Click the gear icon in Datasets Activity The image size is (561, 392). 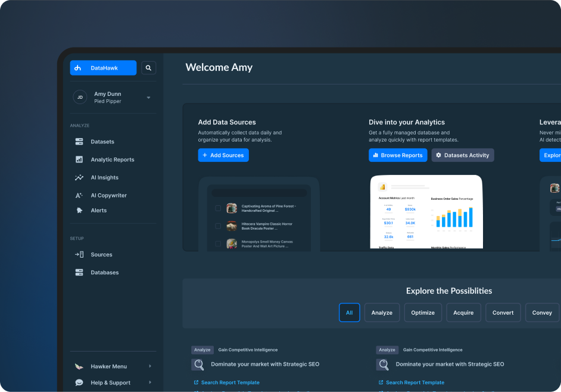coord(438,155)
